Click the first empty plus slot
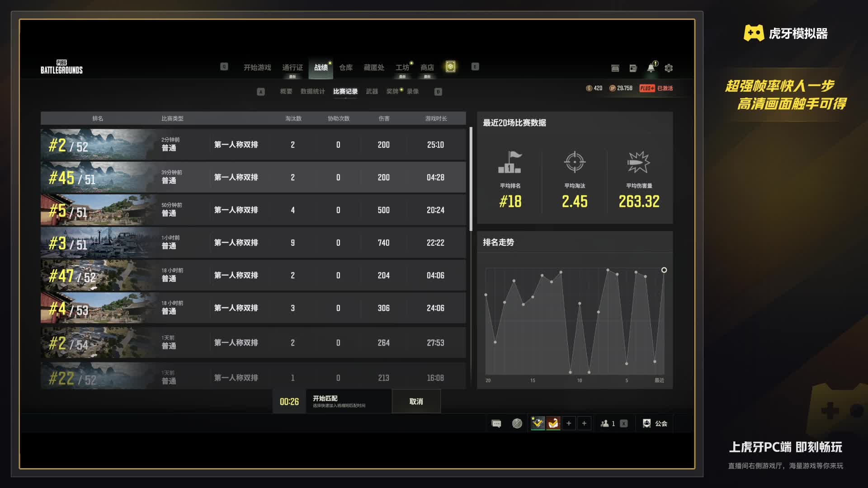The width and height of the screenshot is (868, 488). click(x=569, y=423)
